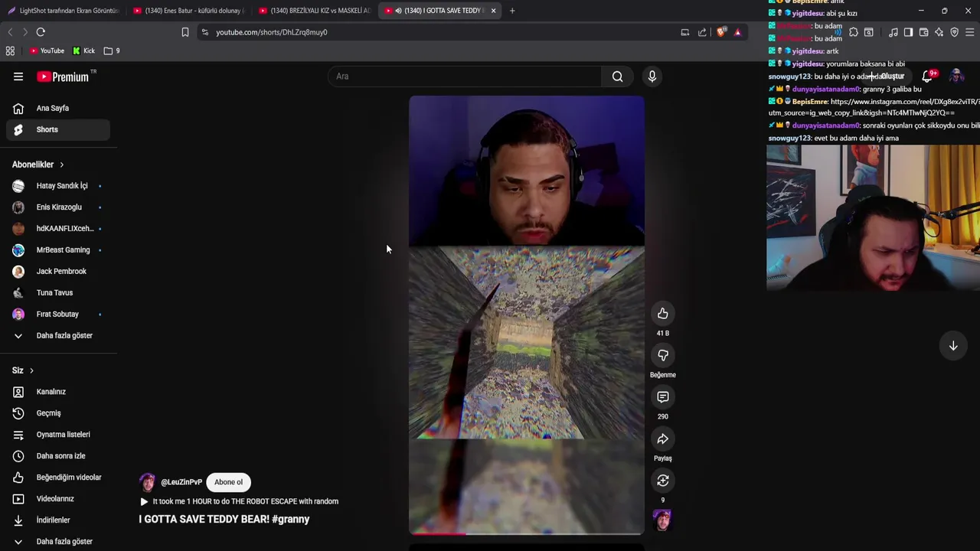Open the Tuna Tavus channel
The width and height of the screenshot is (980, 551).
click(x=58, y=293)
